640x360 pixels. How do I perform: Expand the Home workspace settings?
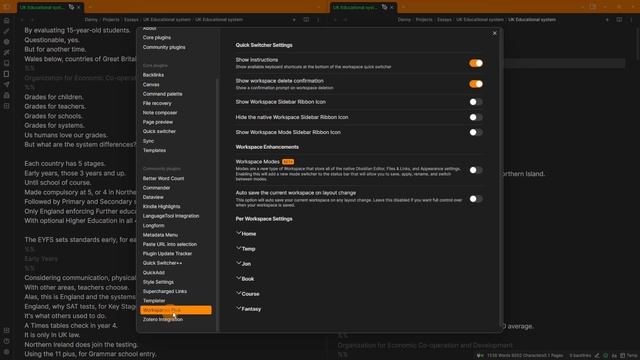point(246,234)
